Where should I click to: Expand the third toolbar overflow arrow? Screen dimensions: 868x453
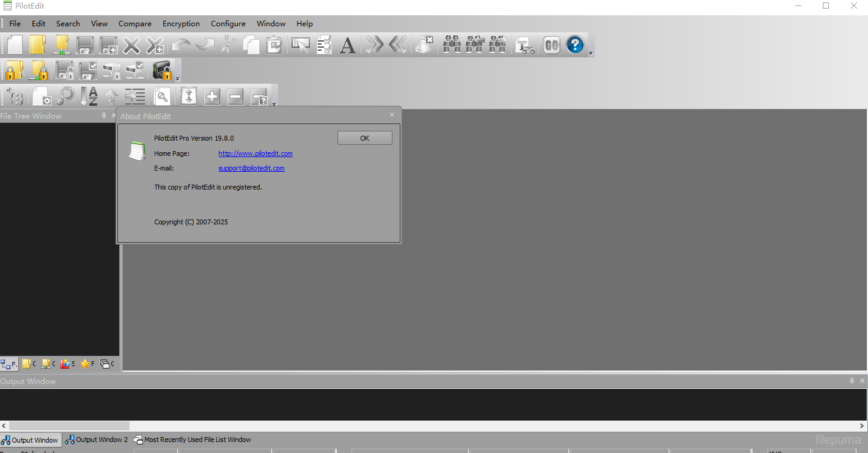pos(274,105)
